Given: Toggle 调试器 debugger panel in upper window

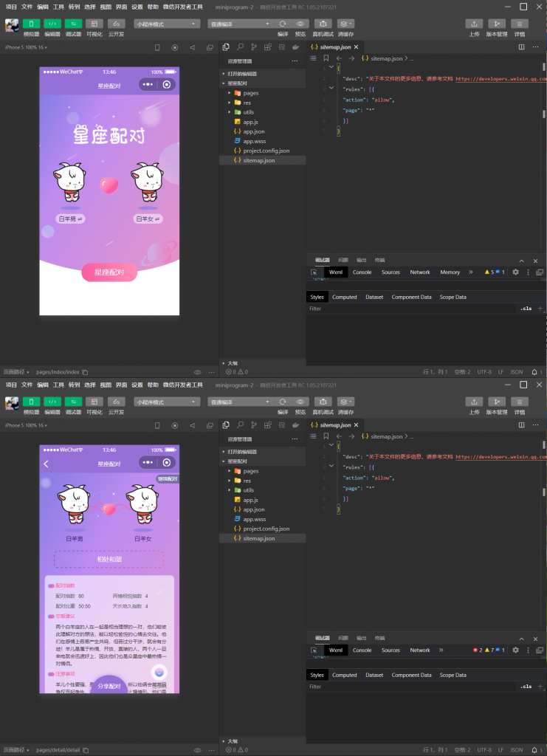Looking at the screenshot, I should click(x=73, y=24).
